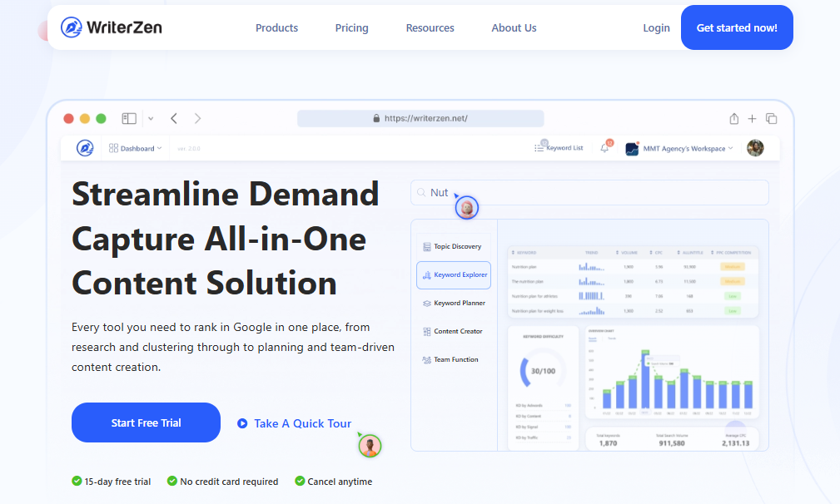Image resolution: width=840 pixels, height=504 pixels.
Task: Sort the table by the KEYWORD column
Action: (x=524, y=253)
